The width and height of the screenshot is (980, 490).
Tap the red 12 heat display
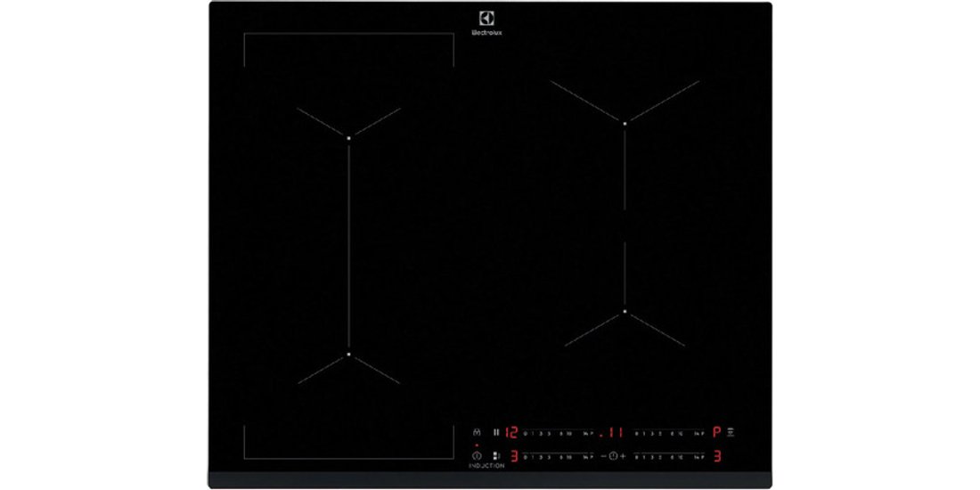(511, 432)
